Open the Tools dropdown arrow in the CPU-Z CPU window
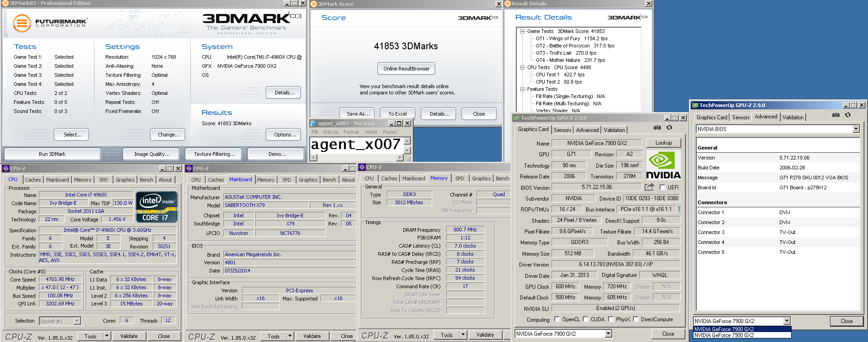Viewport: 868px width, 342px height. [107, 336]
